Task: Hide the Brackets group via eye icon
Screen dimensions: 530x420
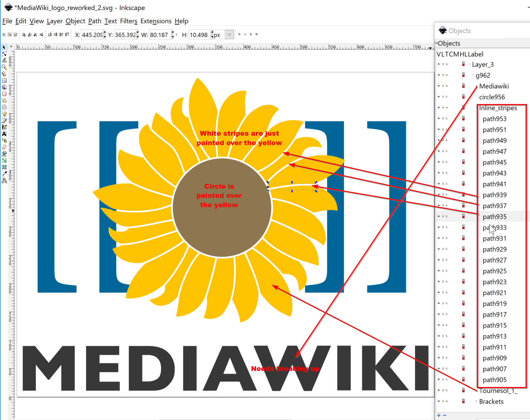Action: click(x=439, y=401)
